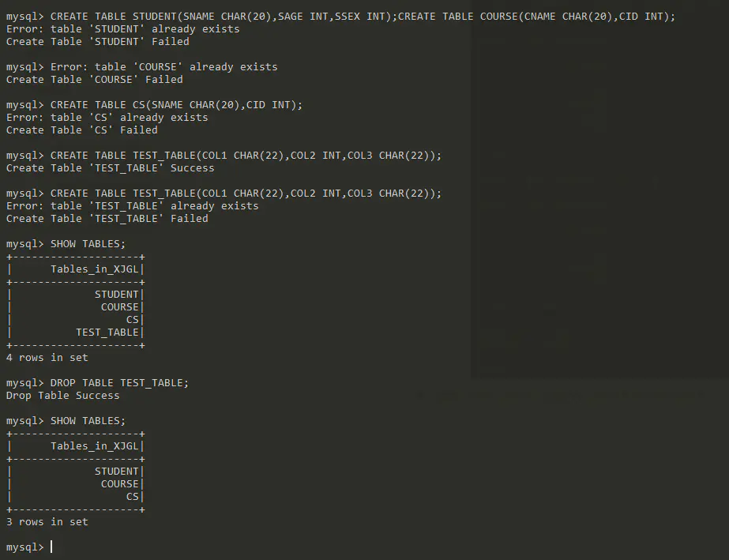The width and height of the screenshot is (729, 560).
Task: Click the error: table 'COURSE' already exists
Action: click(170, 67)
